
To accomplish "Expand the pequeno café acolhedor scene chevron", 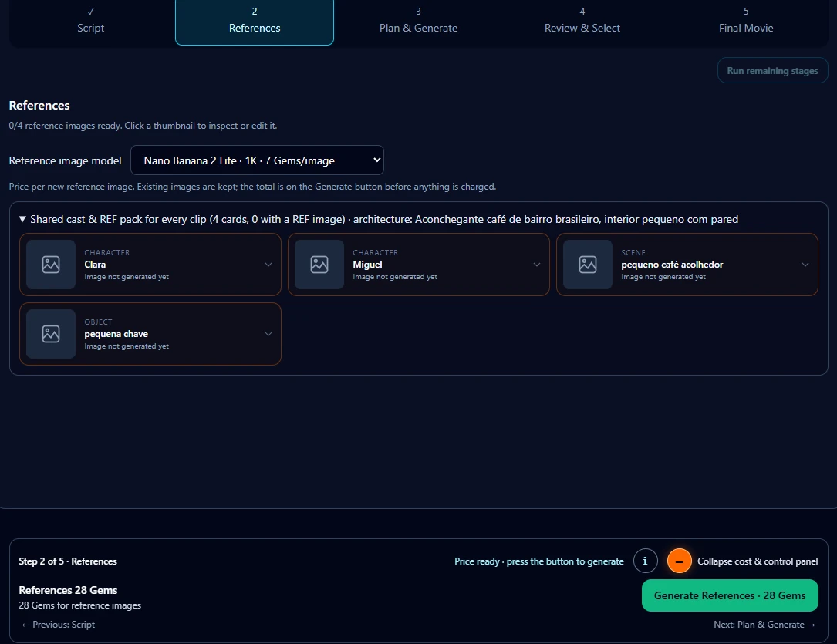I will 805,265.
